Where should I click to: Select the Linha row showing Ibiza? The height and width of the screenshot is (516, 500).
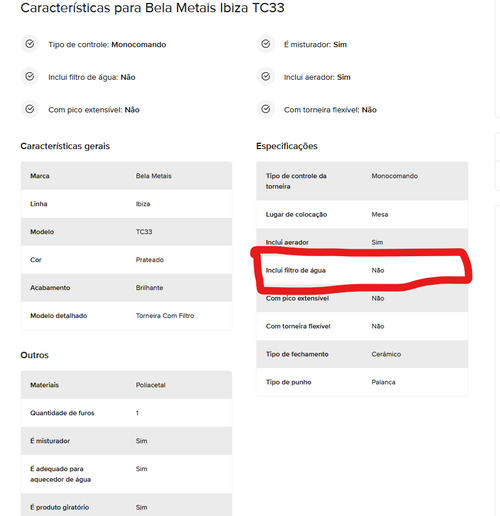click(x=126, y=204)
